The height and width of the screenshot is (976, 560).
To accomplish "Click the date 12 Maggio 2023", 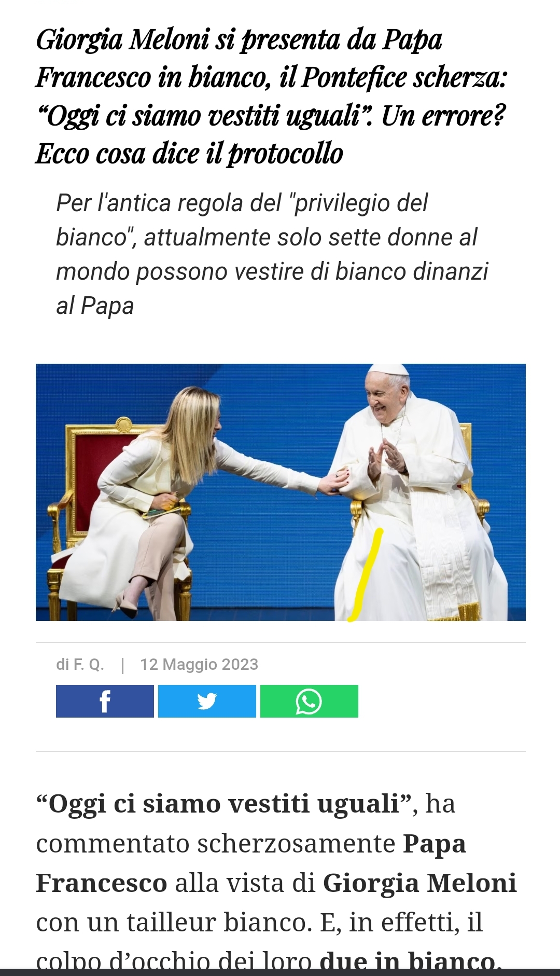I will (x=199, y=664).
